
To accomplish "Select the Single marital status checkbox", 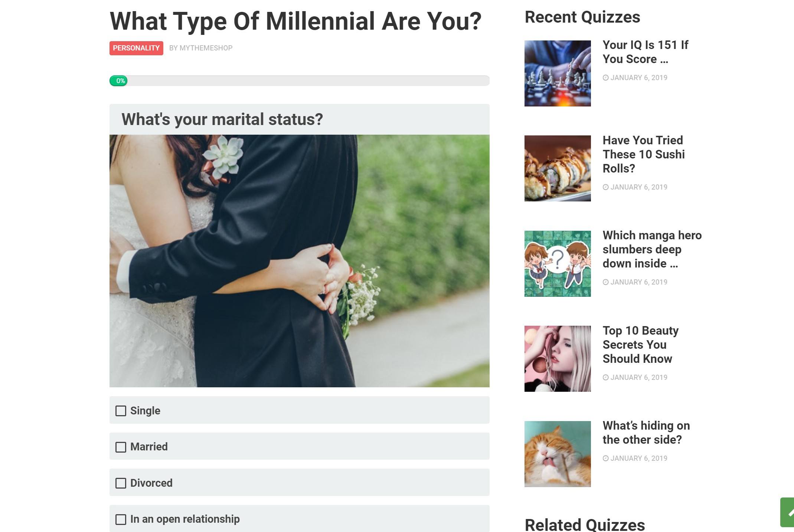I will click(121, 411).
